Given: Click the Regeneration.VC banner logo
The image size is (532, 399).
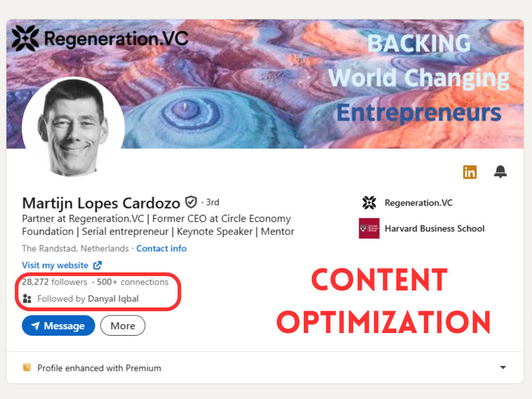Looking at the screenshot, I should click(100, 38).
